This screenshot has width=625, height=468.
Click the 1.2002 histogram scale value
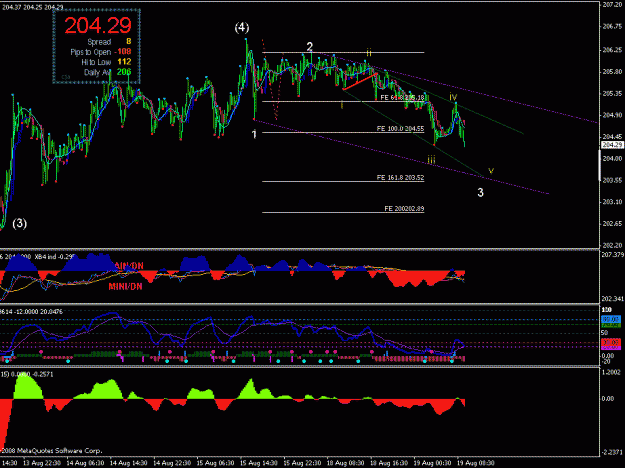coord(613,372)
